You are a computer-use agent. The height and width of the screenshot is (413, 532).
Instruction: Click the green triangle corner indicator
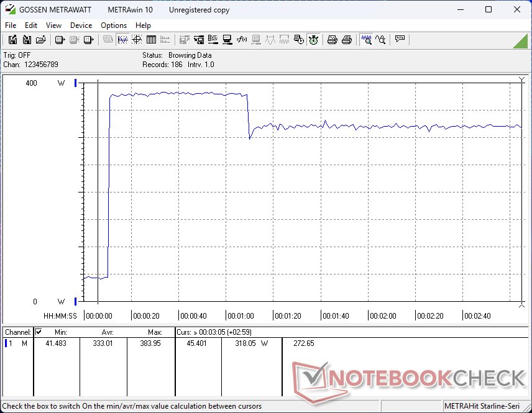pos(520,41)
